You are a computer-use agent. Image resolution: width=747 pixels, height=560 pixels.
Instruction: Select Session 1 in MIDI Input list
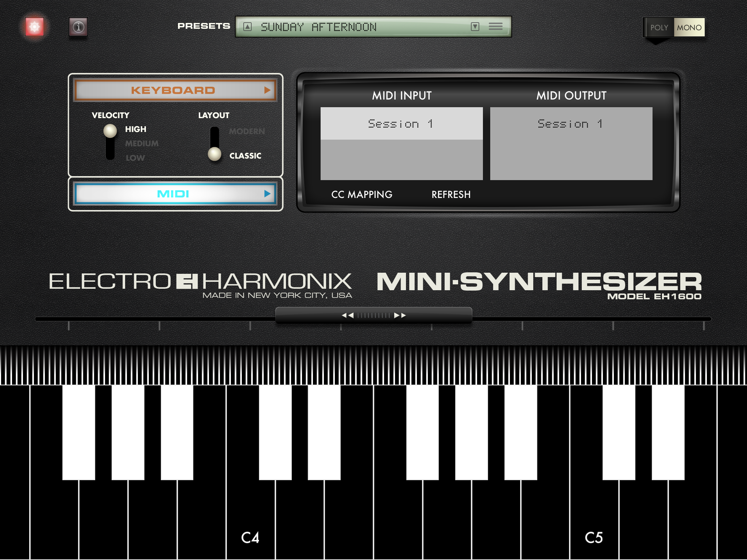coord(401,124)
